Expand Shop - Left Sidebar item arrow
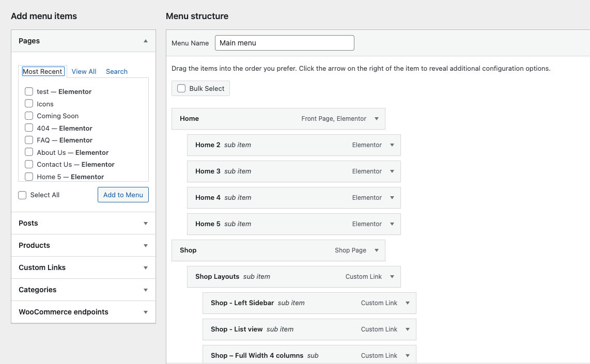This screenshot has width=590, height=364. (408, 303)
